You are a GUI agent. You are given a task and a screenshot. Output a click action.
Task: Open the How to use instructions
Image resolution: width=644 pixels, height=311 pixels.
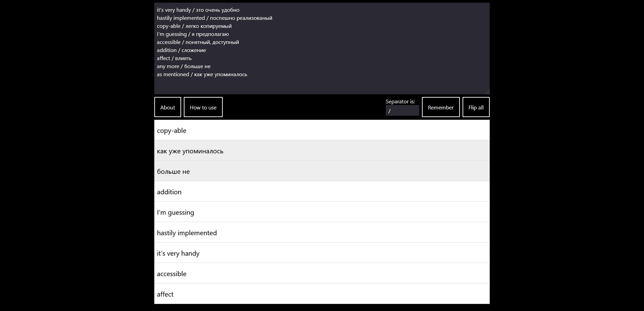(x=203, y=107)
